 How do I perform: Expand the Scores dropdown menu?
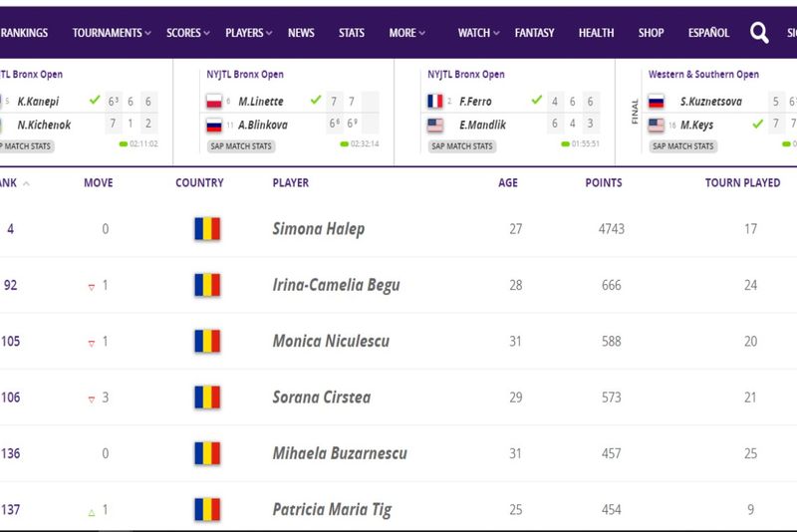187,33
